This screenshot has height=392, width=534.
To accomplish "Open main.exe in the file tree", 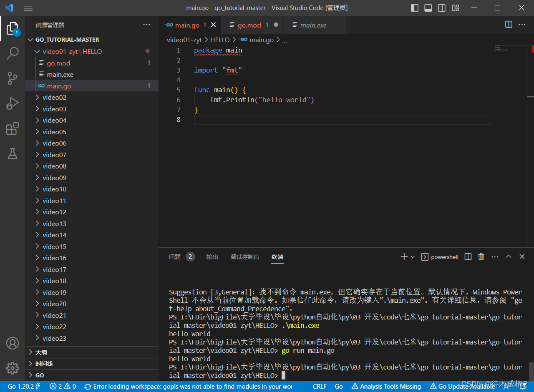I will [92, 74].
